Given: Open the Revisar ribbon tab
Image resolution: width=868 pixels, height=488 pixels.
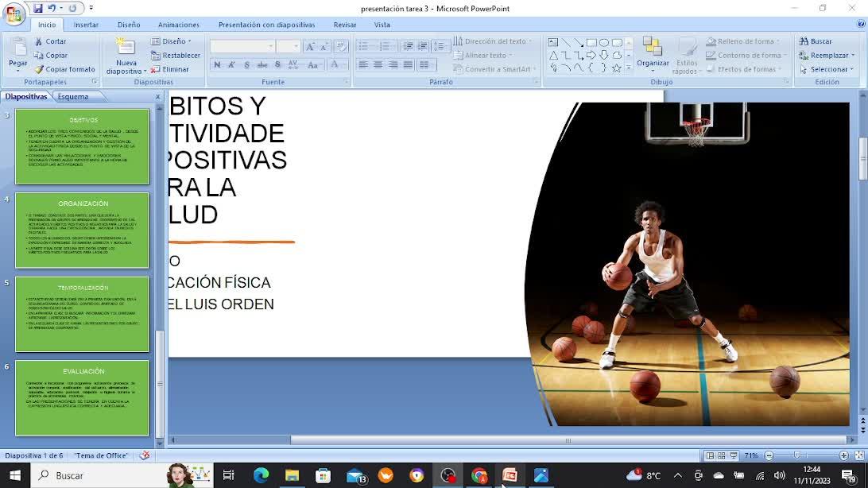Looking at the screenshot, I should [x=344, y=25].
